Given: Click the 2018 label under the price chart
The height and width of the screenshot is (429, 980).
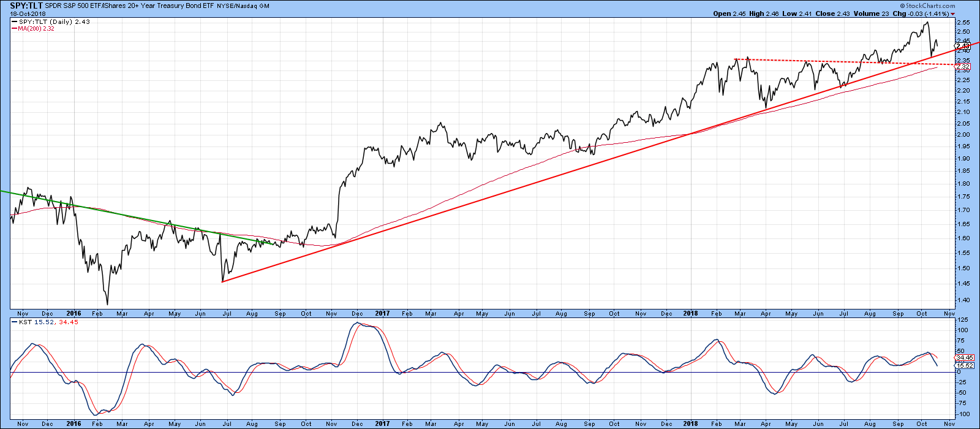Looking at the screenshot, I should pyautogui.click(x=691, y=313).
